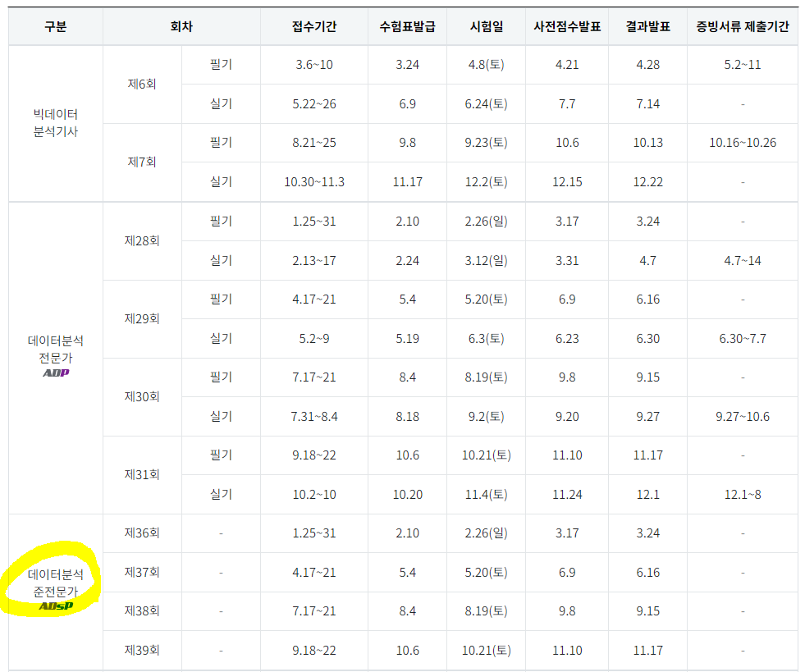The height and width of the screenshot is (672, 805).
Task: Click the 8.18 admission ticket date
Action: (407, 416)
